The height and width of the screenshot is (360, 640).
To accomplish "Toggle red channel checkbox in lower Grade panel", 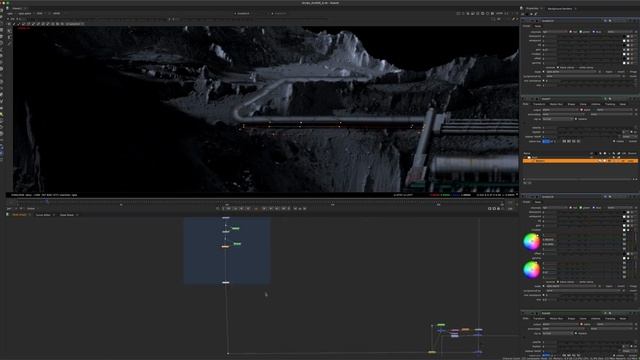I will [571, 208].
